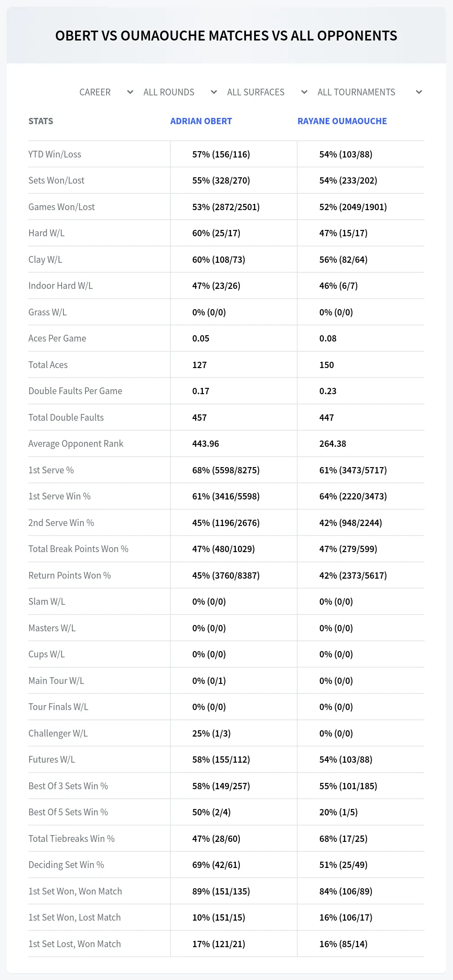Click Obert's Deciding Set Win % value

point(216,865)
